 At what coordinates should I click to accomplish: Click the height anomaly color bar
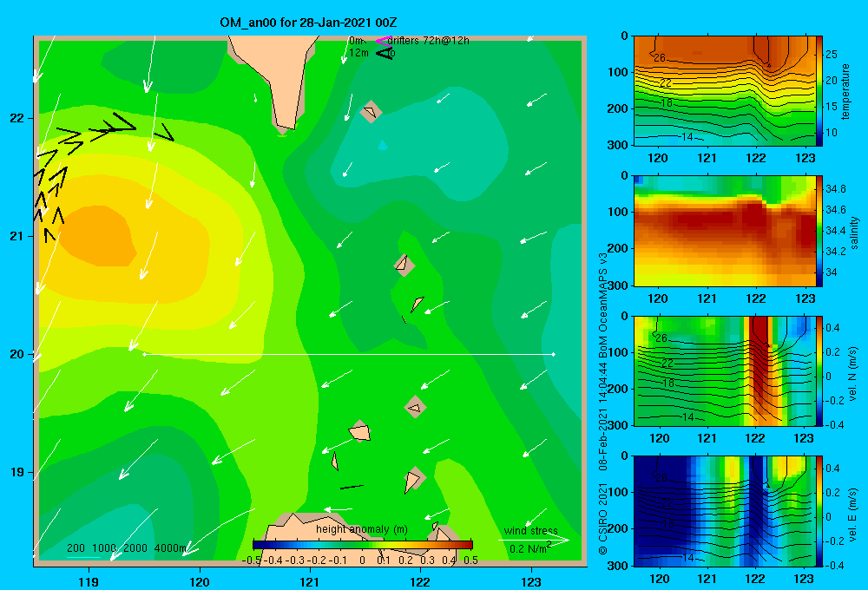coord(363,545)
